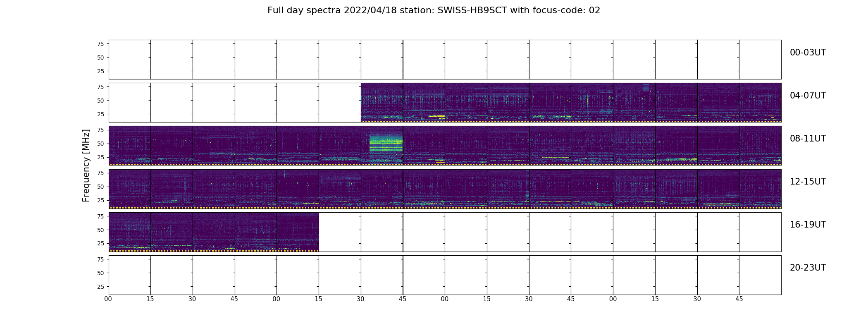Click the 25 tick of the 12-15UT row
Viewport: 868px width, 331px height.
pos(100,200)
